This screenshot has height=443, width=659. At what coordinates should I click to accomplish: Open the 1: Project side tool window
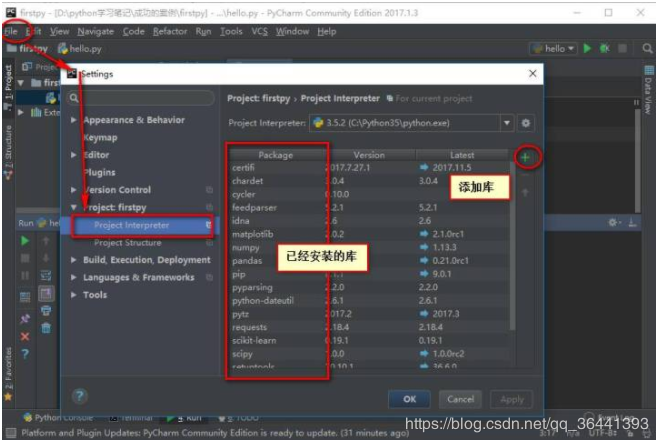pos(8,87)
